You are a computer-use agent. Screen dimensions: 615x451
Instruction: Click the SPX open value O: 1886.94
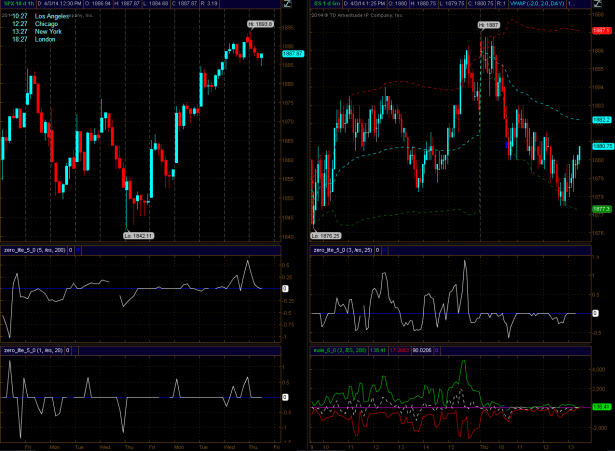98,4
